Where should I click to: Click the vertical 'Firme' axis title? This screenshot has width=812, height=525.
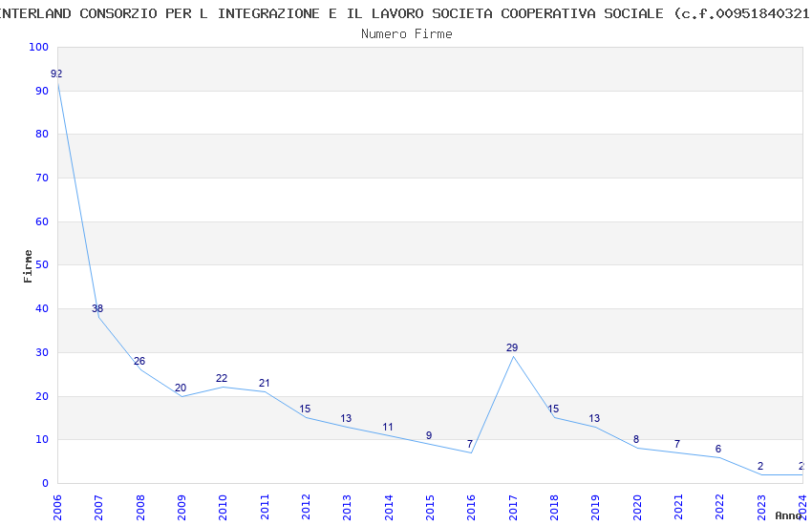[28, 266]
